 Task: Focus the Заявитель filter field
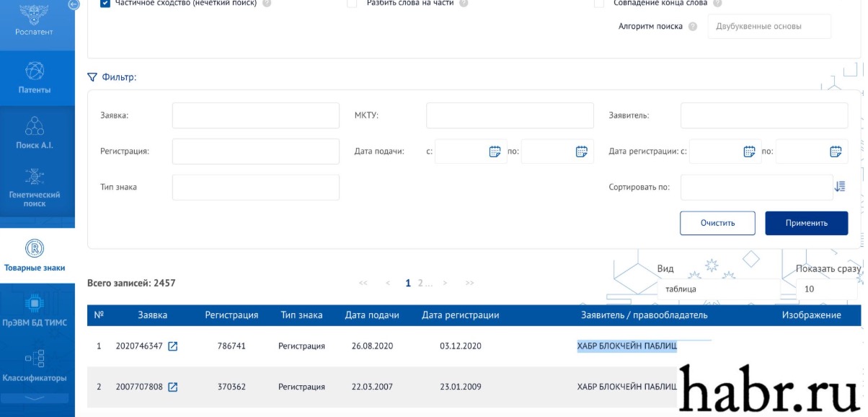(764, 115)
